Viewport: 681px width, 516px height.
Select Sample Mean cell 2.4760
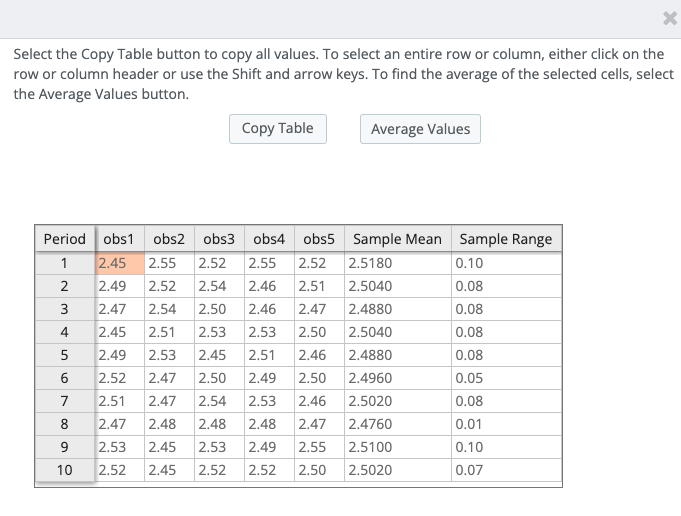pos(398,424)
